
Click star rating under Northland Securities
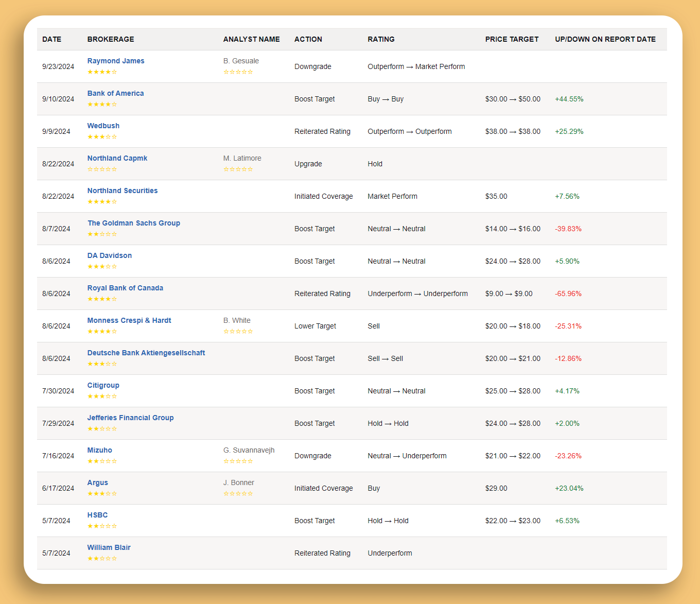[102, 202]
